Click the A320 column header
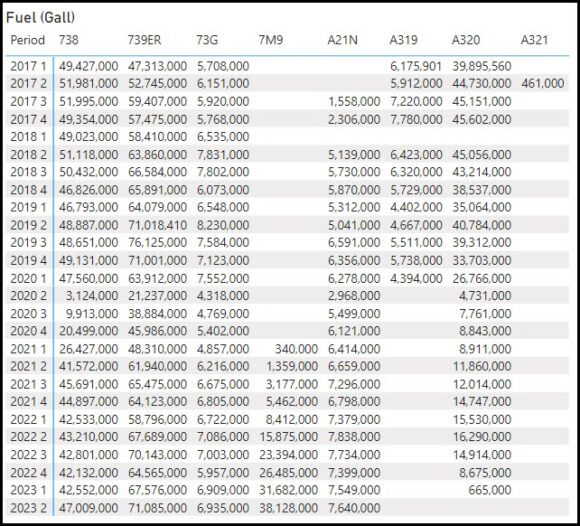This screenshot has width=580, height=526. [x=466, y=40]
